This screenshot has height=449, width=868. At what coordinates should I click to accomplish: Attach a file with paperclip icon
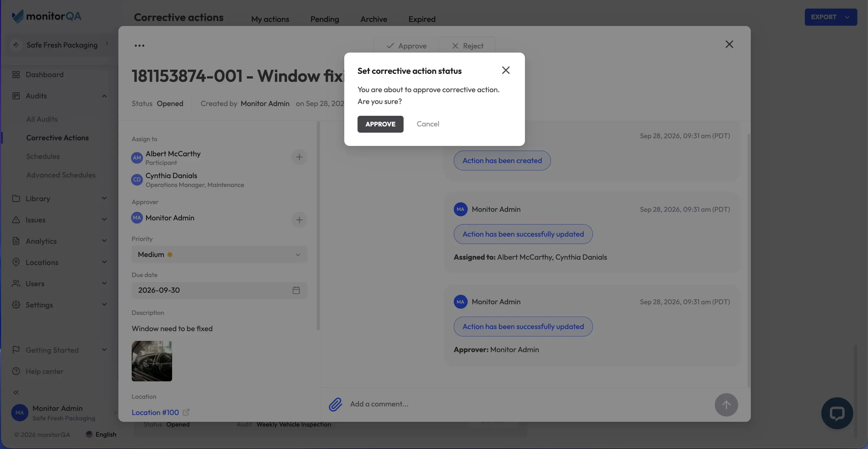click(335, 404)
